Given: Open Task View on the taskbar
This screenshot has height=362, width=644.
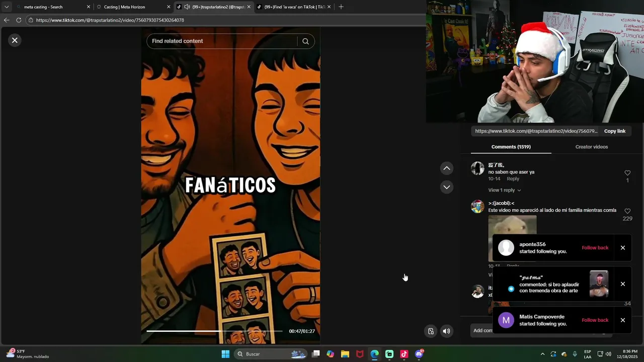Looking at the screenshot, I should 315,354.
